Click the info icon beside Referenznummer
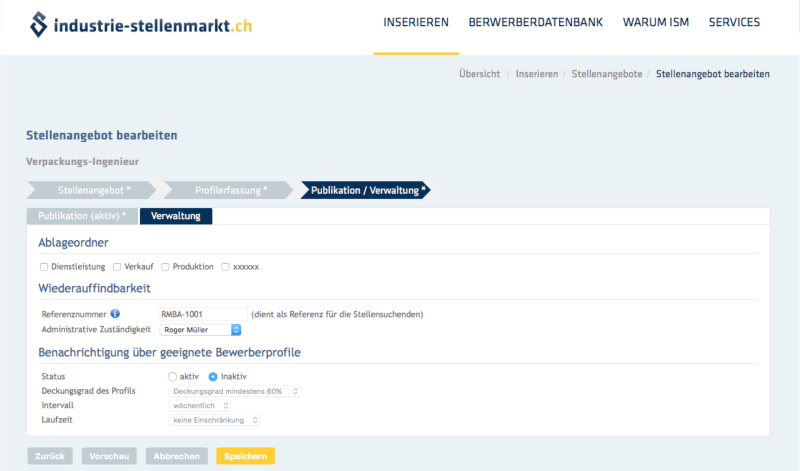Screen dimensions: 800x471 point(115,314)
